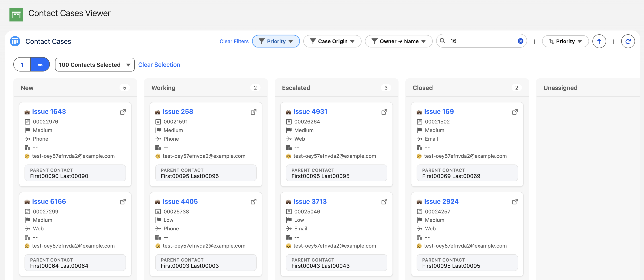
Task: Open Issue 1643 in new window icon
Action: coord(123,112)
